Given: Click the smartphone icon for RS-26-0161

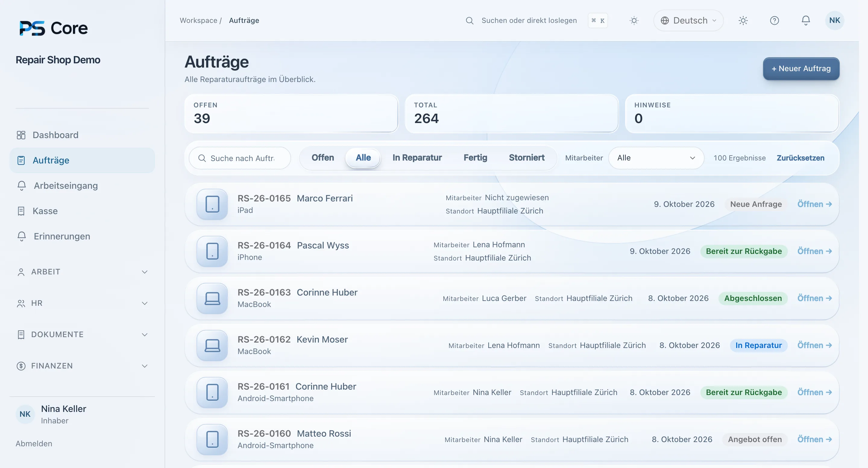Looking at the screenshot, I should tap(212, 392).
